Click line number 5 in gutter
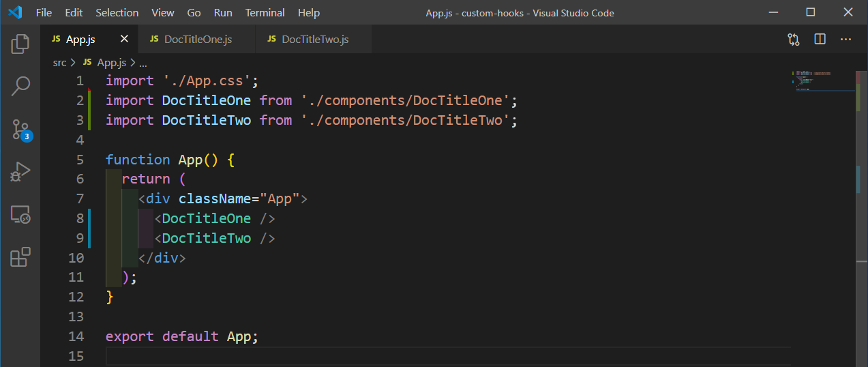 [80, 159]
